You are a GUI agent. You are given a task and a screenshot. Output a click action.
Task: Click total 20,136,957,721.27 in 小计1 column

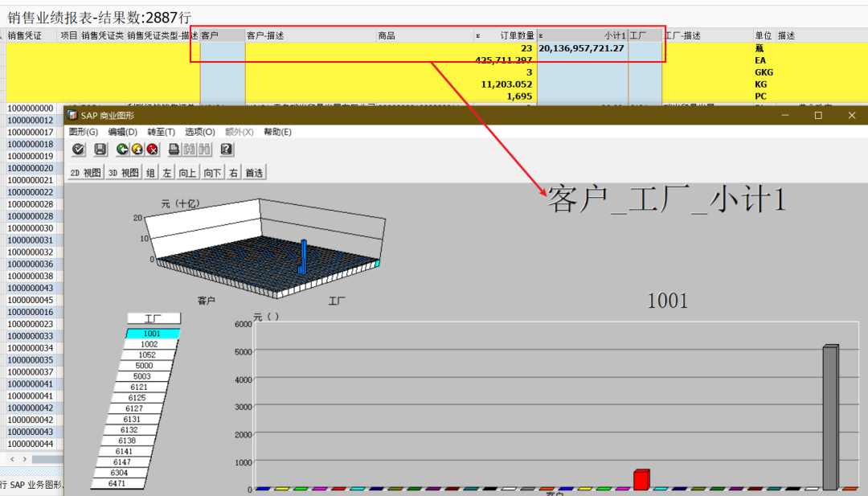point(581,48)
